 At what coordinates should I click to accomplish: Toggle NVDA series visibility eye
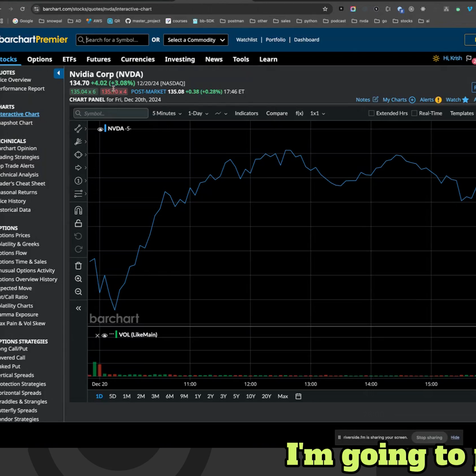click(100, 129)
